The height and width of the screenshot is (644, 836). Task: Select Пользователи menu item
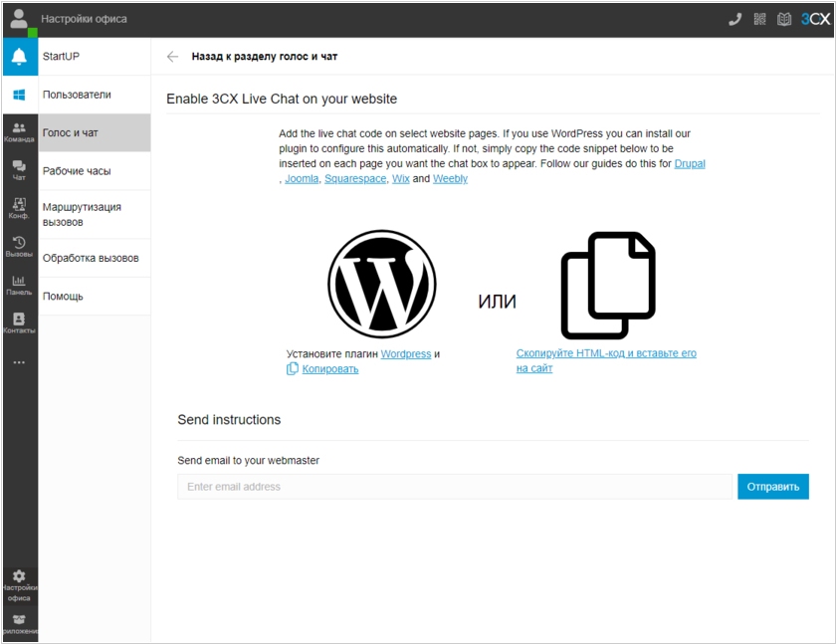tap(95, 95)
